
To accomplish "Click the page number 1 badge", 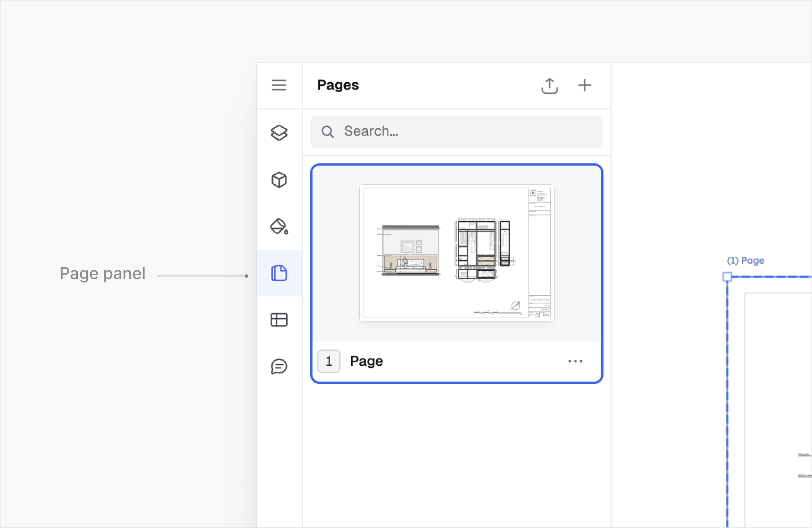I will click(x=329, y=361).
